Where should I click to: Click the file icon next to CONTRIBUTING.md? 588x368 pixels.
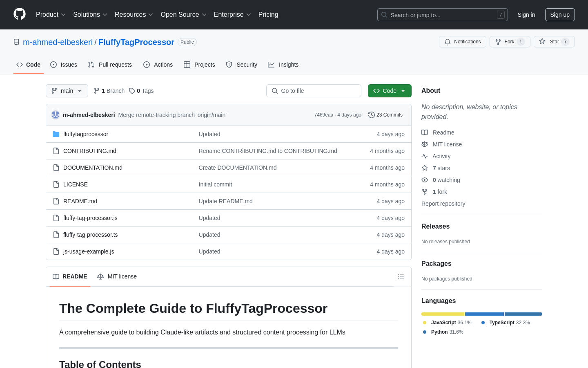coord(56,151)
